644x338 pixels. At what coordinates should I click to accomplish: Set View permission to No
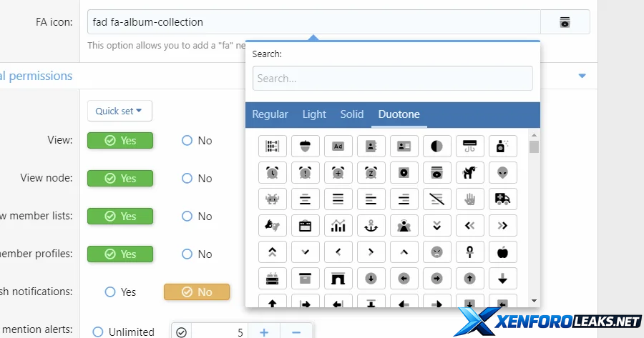pos(187,141)
